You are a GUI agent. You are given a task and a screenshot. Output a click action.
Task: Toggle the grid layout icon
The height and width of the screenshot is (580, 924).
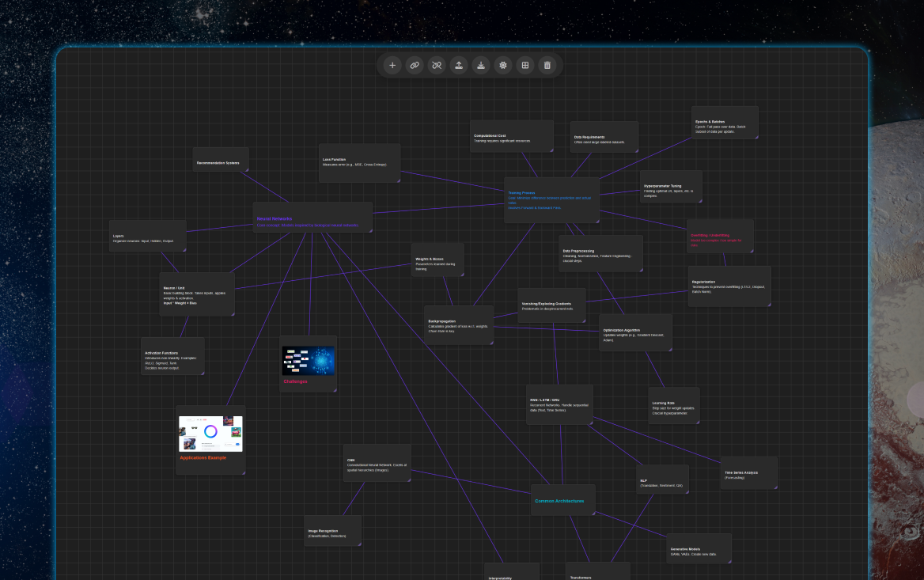(524, 65)
